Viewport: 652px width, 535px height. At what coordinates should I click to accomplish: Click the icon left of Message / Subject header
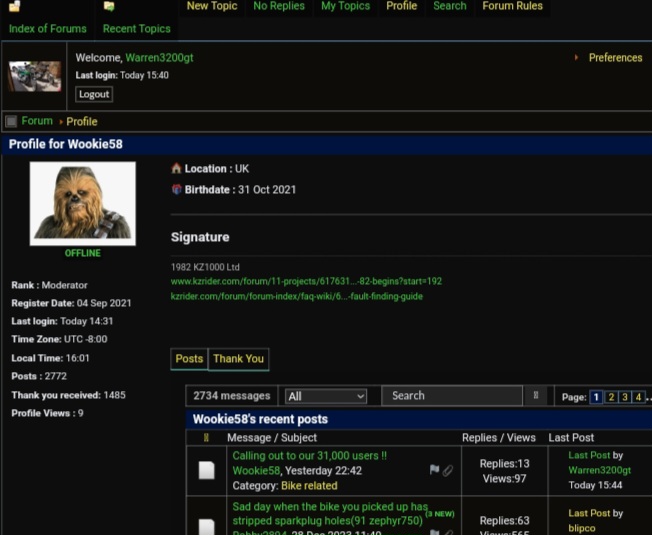[206, 438]
